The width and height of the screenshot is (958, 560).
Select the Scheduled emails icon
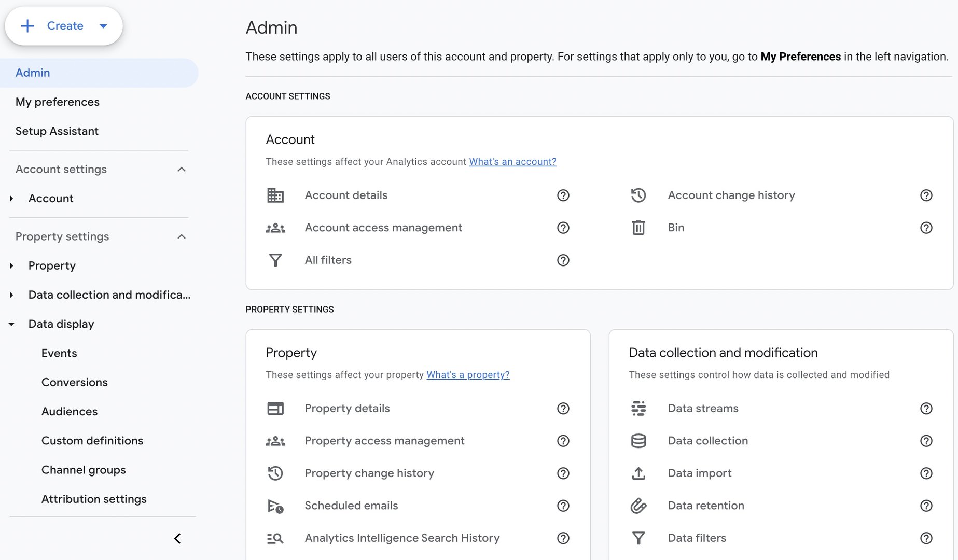click(x=275, y=506)
